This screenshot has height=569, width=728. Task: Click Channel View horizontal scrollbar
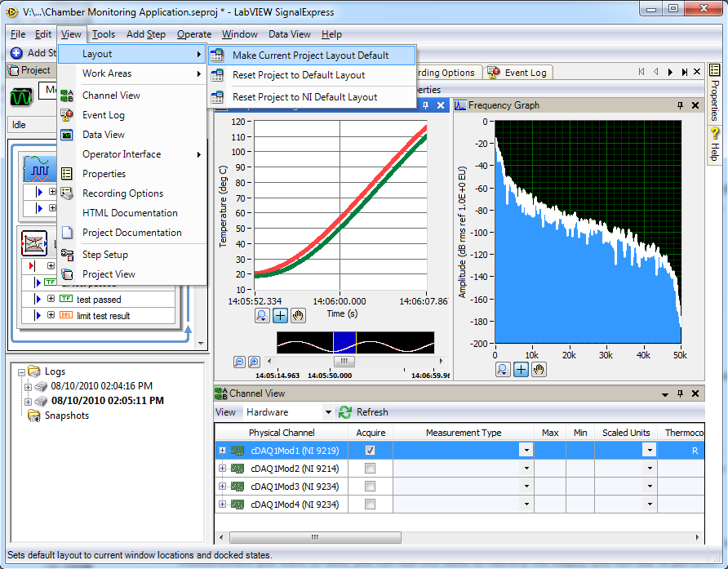coord(314,538)
